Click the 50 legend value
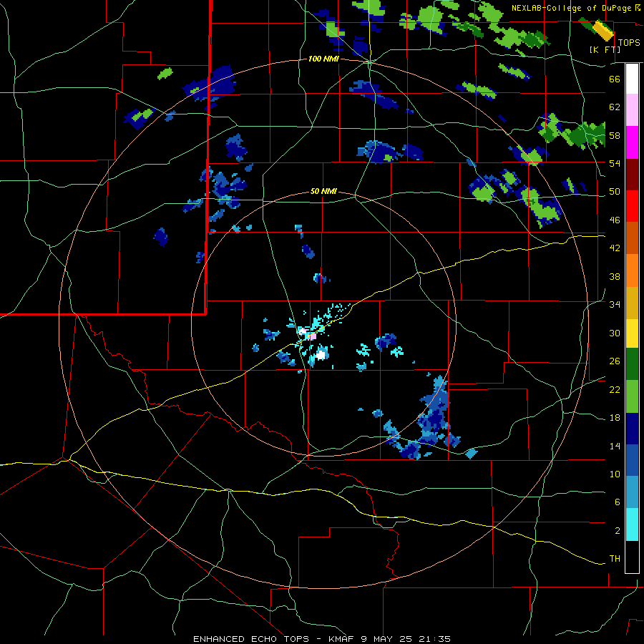Image resolution: width=644 pixels, height=644 pixels. [615, 192]
